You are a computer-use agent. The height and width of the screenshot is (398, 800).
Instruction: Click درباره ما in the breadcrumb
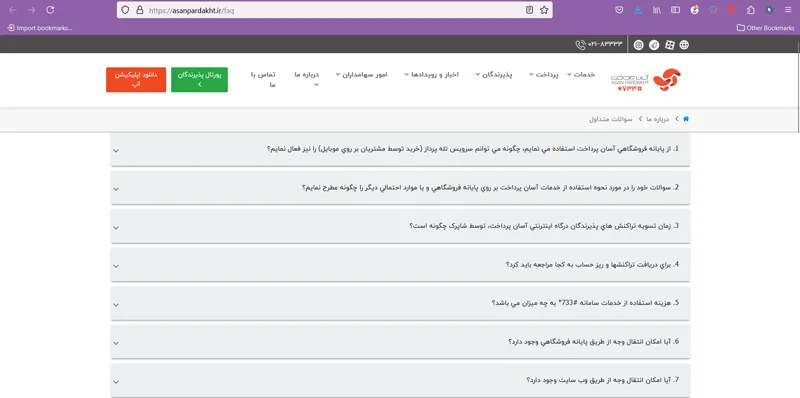tap(657, 119)
